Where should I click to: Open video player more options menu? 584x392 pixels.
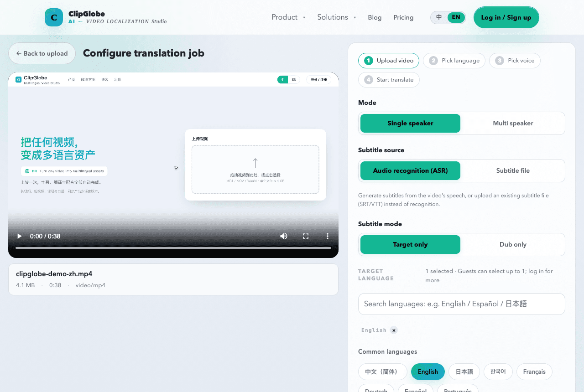[x=327, y=236]
